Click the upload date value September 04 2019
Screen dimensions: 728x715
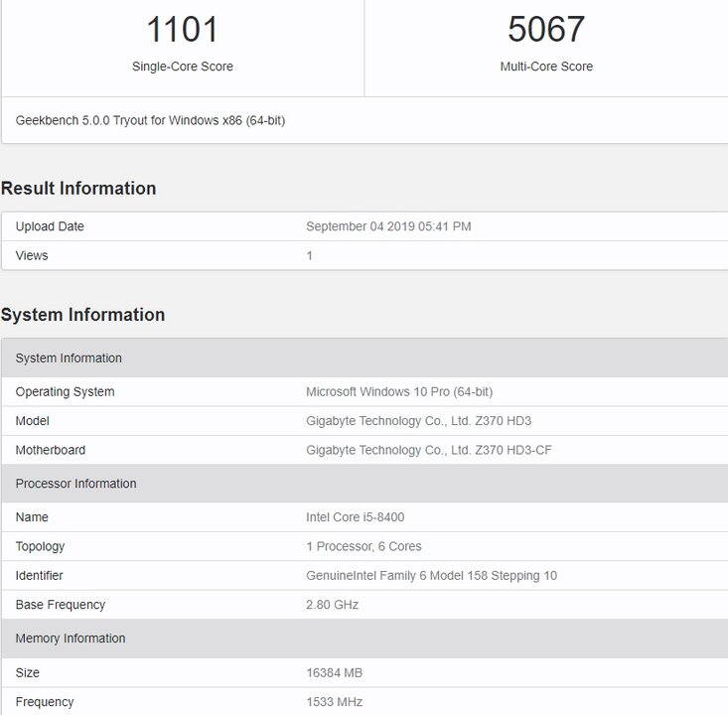(388, 226)
